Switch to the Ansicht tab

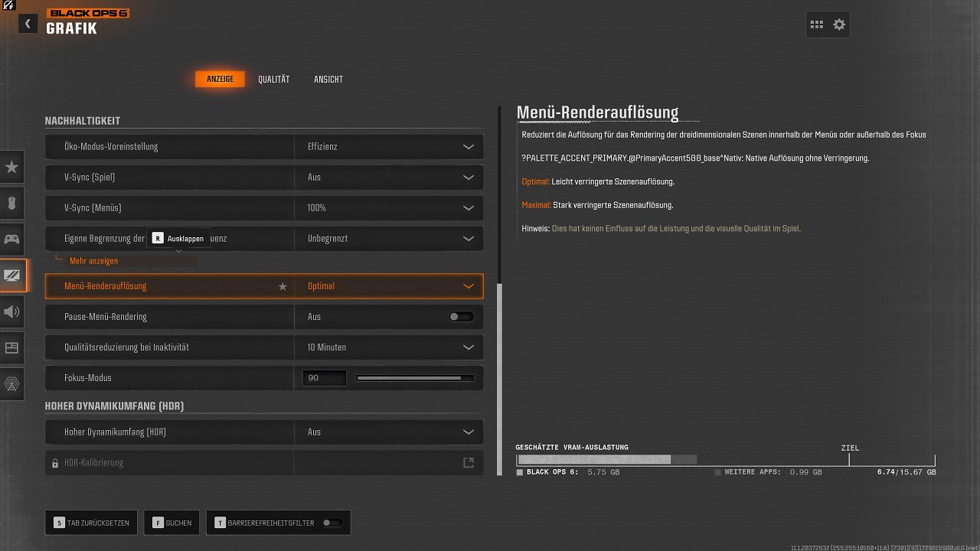[328, 79]
